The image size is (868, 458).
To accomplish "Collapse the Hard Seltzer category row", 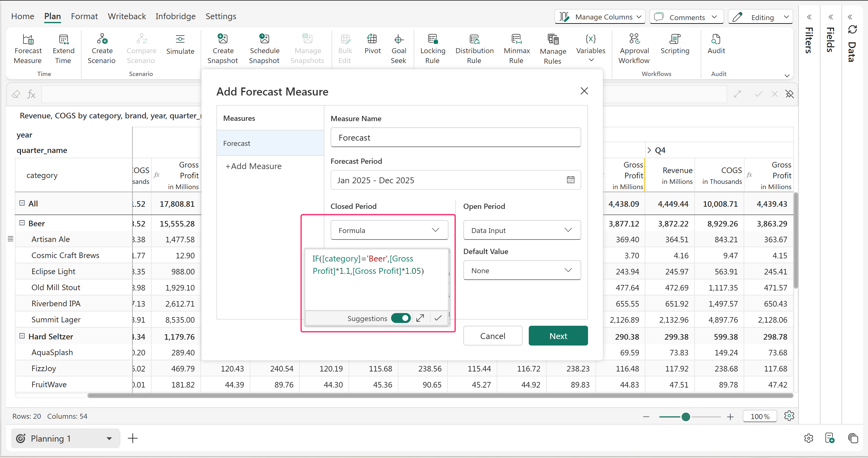I will coord(22,336).
